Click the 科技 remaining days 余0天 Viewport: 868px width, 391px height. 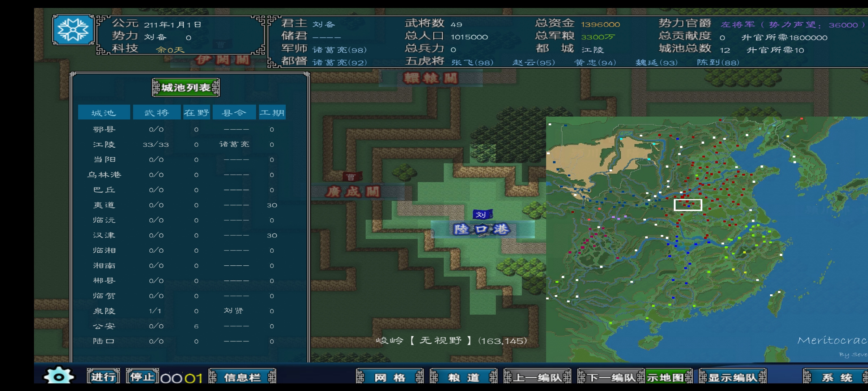[170, 50]
